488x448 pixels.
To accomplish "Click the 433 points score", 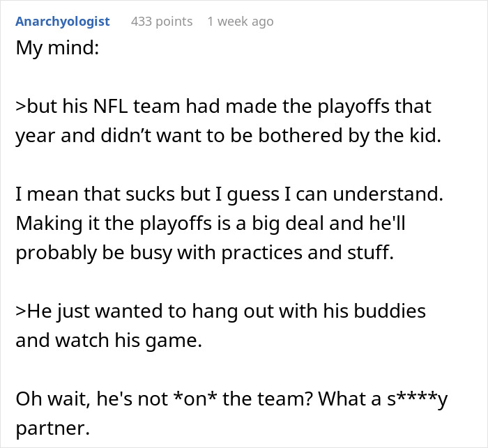I will [x=162, y=22].
